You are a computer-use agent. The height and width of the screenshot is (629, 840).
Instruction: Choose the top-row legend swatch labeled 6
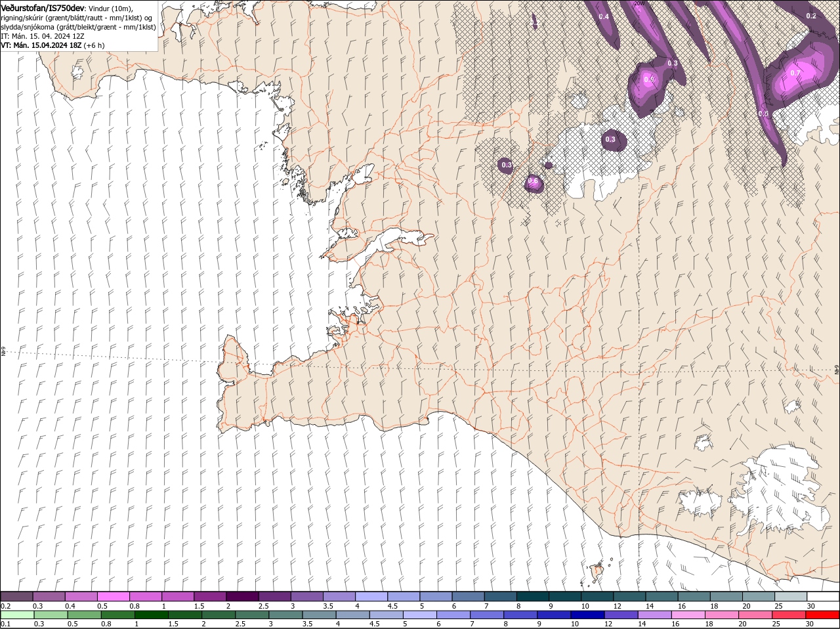468,597
